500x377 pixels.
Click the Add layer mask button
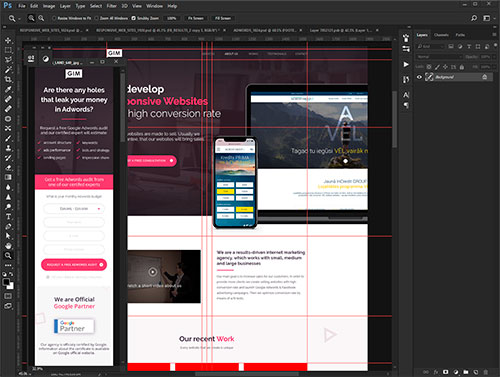click(x=446, y=372)
